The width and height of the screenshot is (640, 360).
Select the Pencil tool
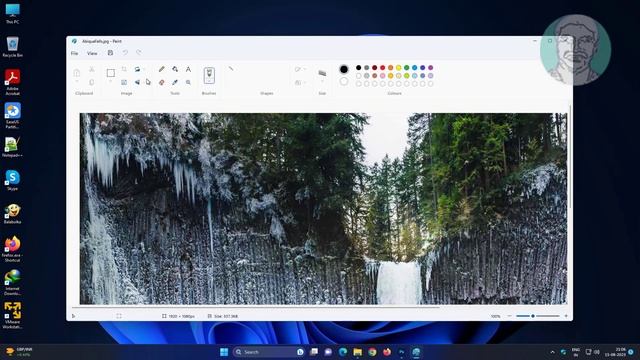tap(162, 69)
